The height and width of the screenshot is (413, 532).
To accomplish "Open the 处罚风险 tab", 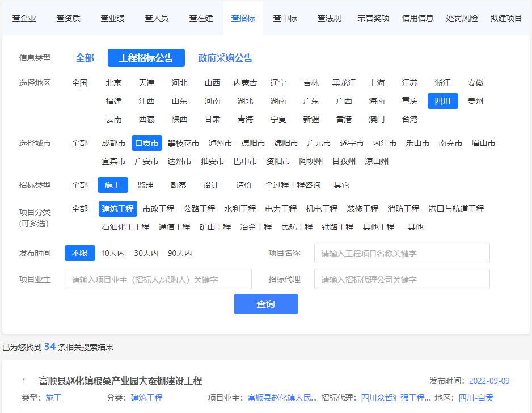I will (x=462, y=18).
